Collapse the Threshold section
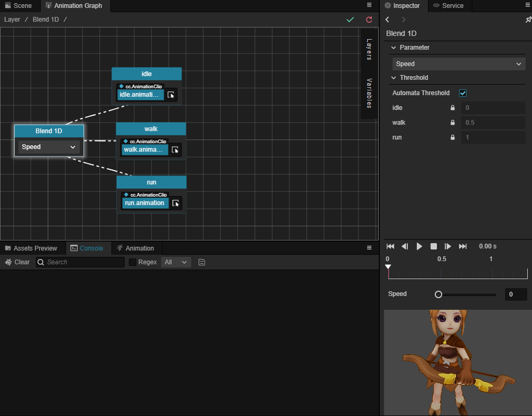This screenshot has width=532, height=416. coord(393,78)
